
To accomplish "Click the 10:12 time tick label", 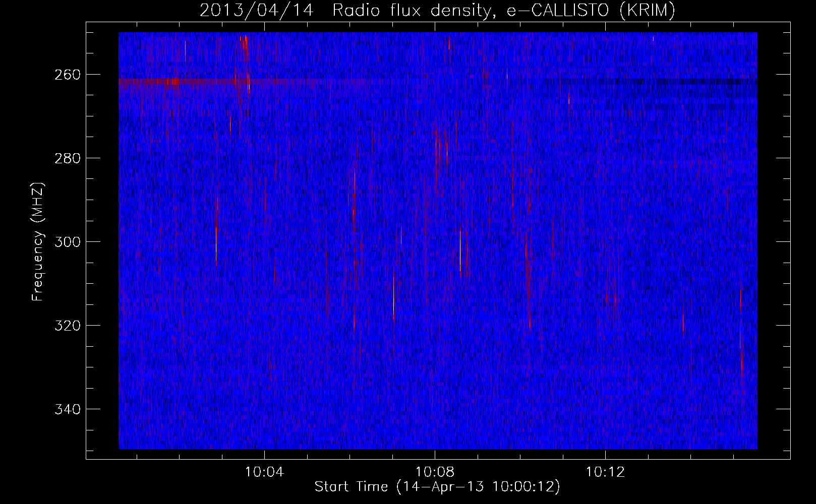I will pyautogui.click(x=605, y=472).
